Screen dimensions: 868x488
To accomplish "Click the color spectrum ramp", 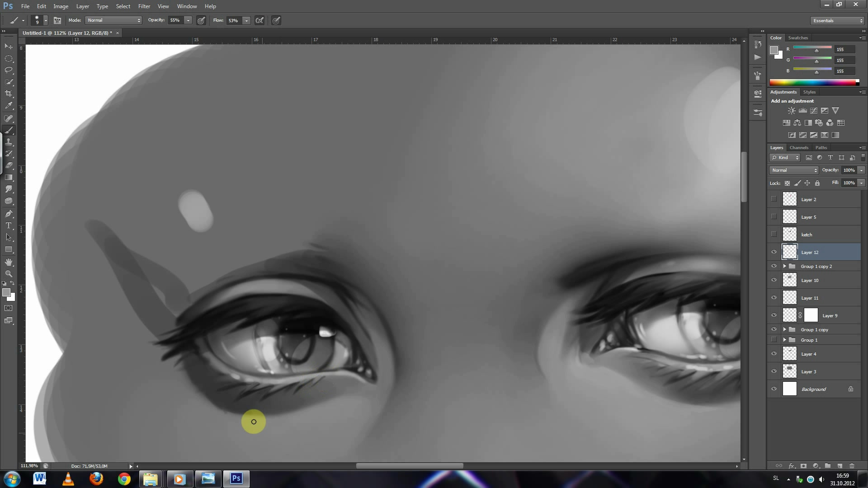I will pos(812,82).
